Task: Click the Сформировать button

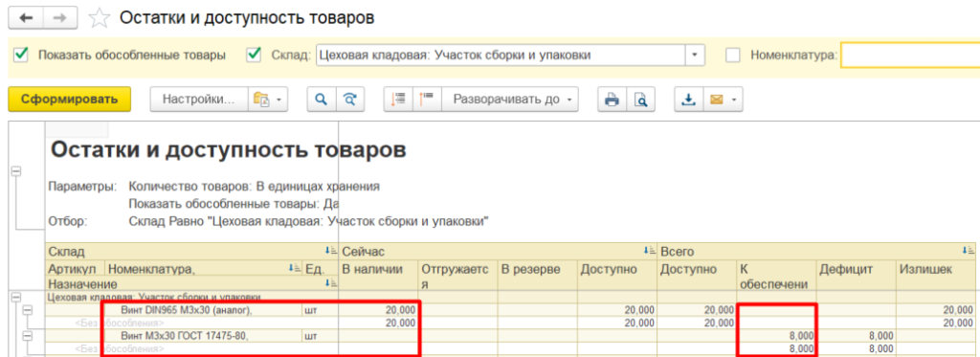Action: tap(69, 100)
